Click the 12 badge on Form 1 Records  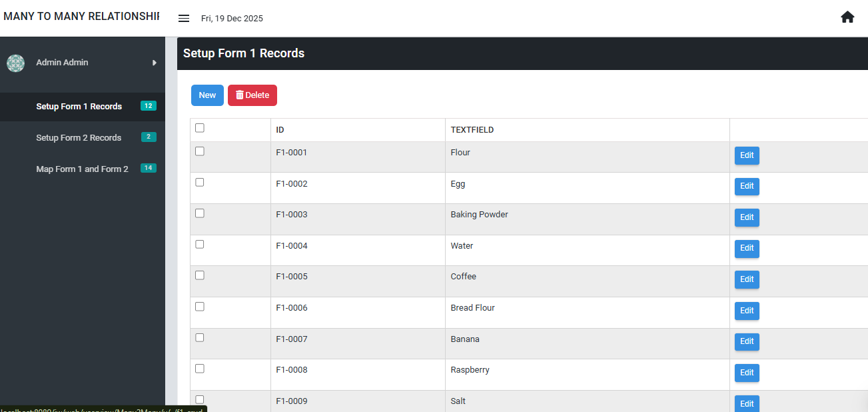click(149, 106)
